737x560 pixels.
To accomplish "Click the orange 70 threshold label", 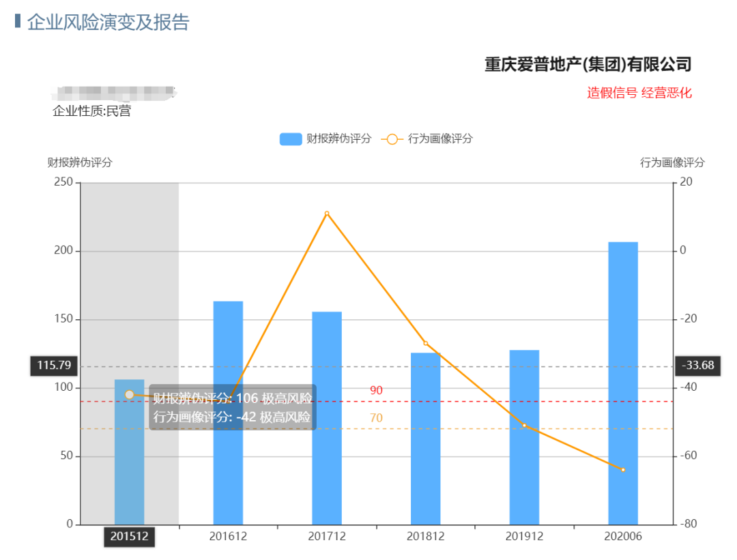I will [376, 417].
